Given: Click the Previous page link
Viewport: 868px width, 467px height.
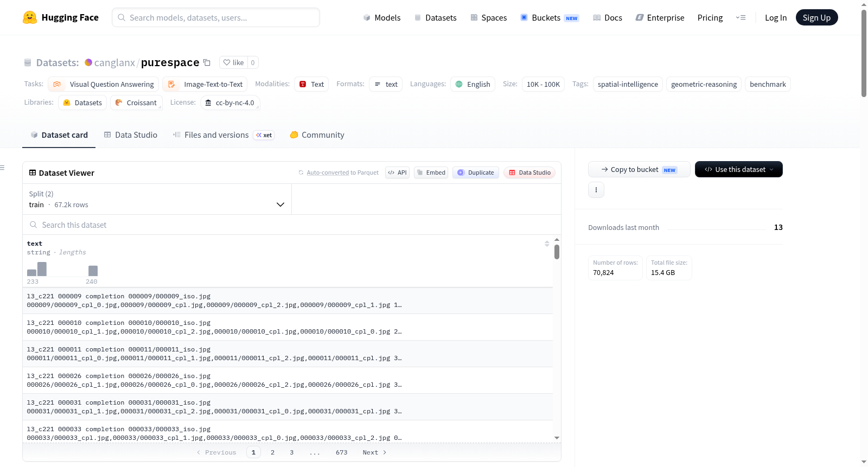Looking at the screenshot, I should coord(216,452).
